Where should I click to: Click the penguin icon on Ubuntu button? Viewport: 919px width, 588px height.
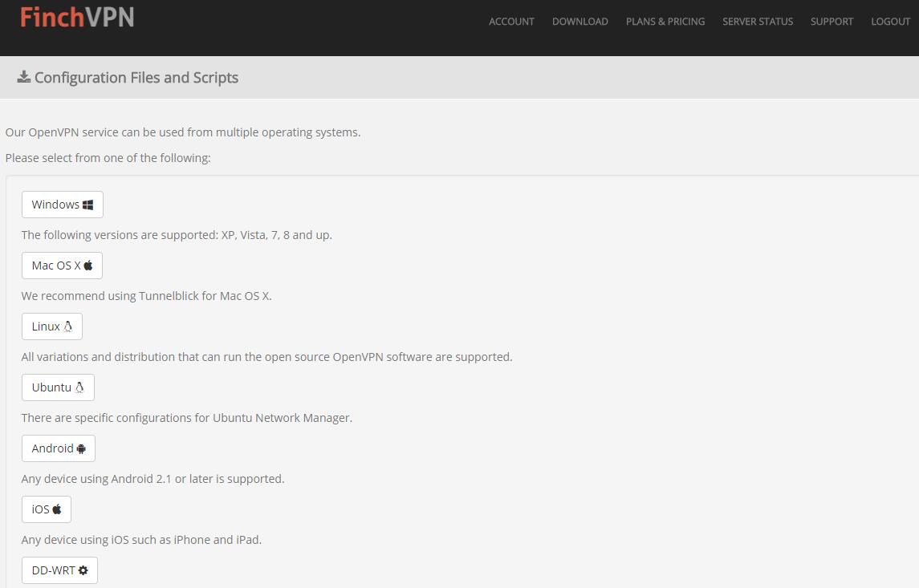pos(79,387)
